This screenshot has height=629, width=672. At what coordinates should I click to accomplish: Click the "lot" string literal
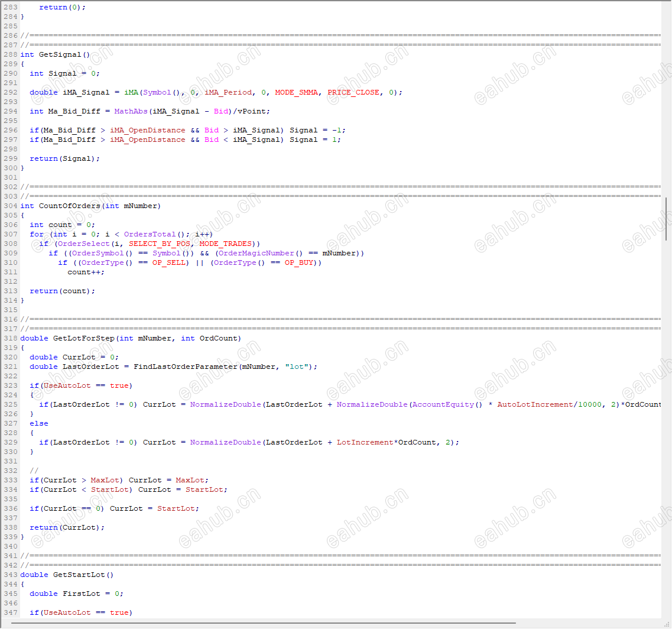point(297,367)
